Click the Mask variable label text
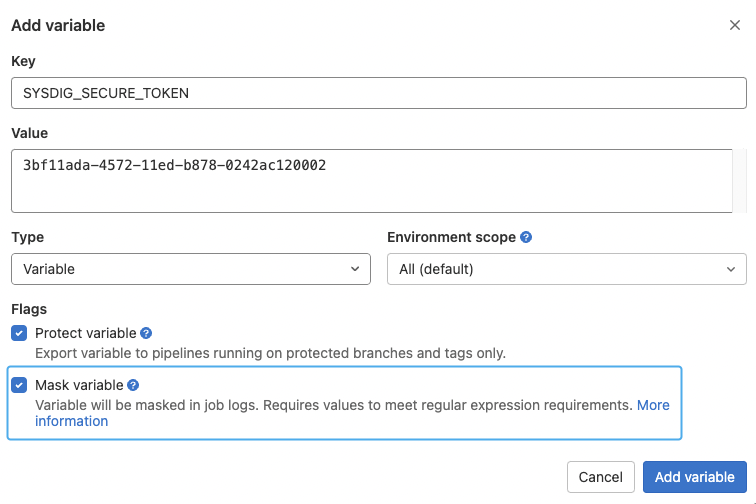Image resolution: width=756 pixels, height=504 pixels. tap(80, 385)
